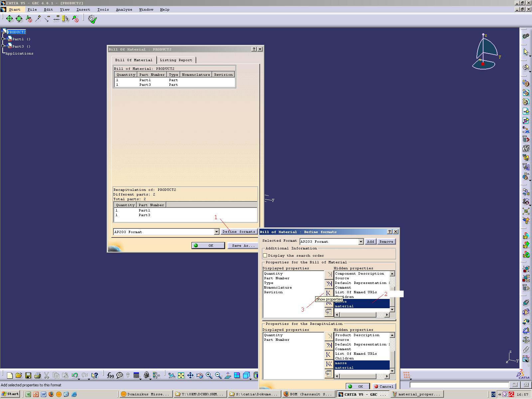Click the Print icon in bottom toolbar
532x399 pixels.
(38, 375)
